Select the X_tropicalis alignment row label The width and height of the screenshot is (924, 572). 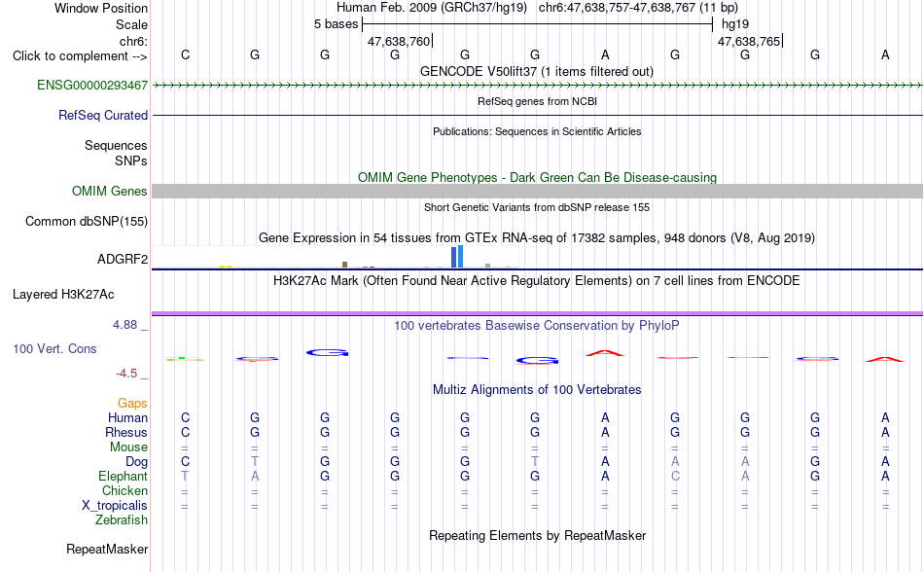click(x=115, y=506)
